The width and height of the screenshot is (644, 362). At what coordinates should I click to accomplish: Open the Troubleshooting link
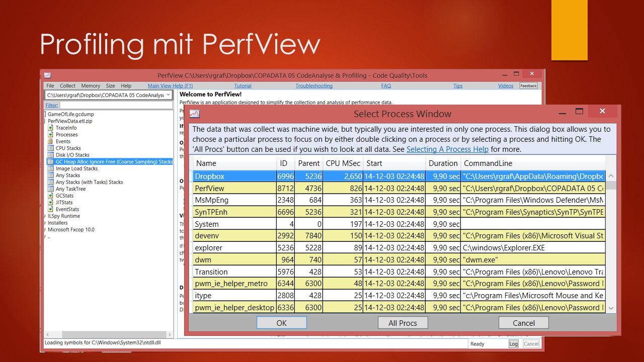[x=314, y=86]
